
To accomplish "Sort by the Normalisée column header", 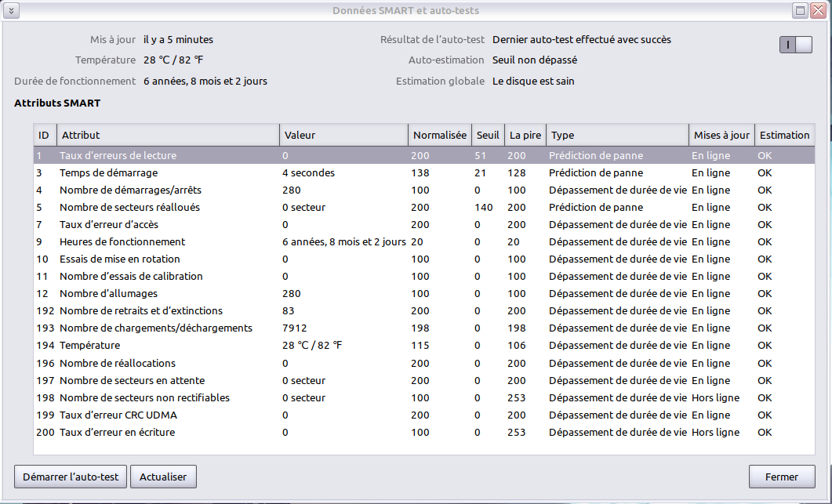I will [x=439, y=136].
